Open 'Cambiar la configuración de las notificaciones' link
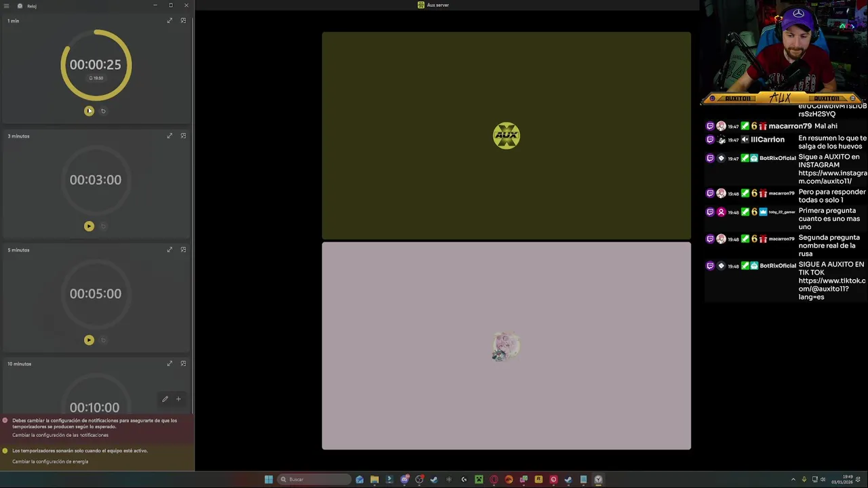868x488 pixels. 60,435
